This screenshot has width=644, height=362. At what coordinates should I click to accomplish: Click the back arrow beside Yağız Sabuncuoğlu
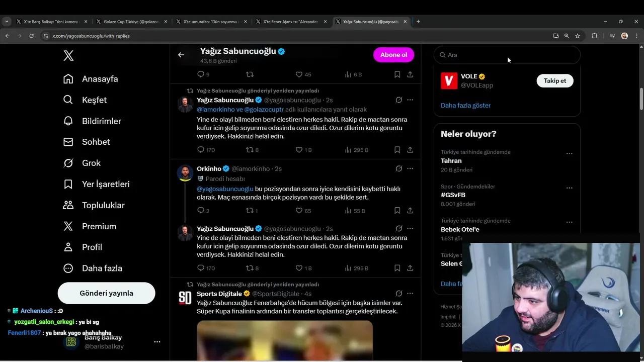coord(181,55)
